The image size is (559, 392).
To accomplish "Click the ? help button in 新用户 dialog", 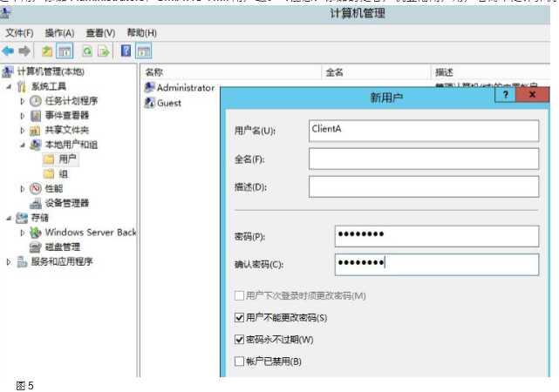I will coord(505,95).
